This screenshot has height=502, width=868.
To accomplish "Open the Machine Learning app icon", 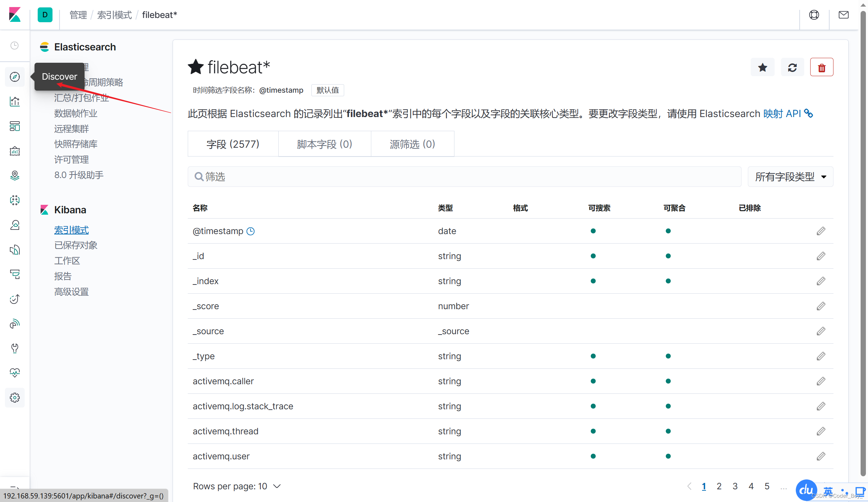I will point(14,200).
